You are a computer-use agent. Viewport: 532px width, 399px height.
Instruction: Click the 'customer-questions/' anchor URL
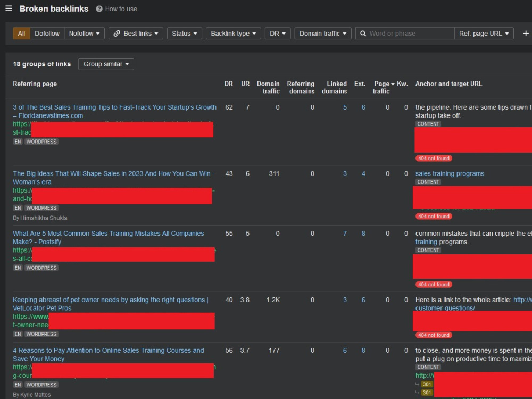pyautogui.click(x=445, y=308)
